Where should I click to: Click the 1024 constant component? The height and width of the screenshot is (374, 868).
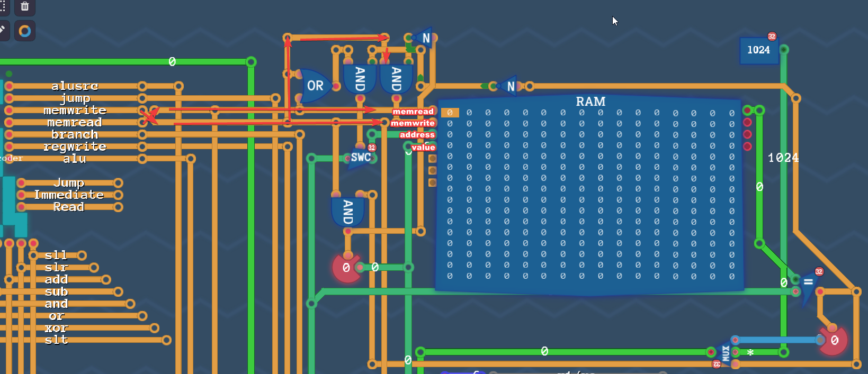pyautogui.click(x=759, y=50)
